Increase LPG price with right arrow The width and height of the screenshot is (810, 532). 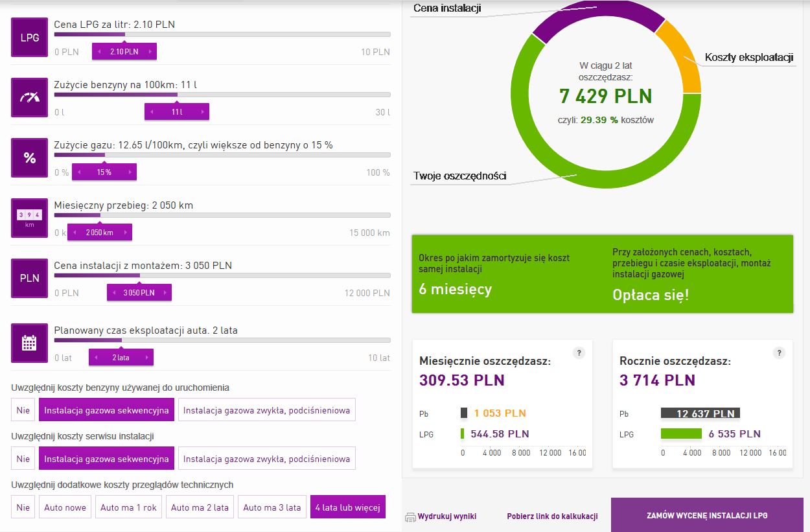click(x=150, y=52)
